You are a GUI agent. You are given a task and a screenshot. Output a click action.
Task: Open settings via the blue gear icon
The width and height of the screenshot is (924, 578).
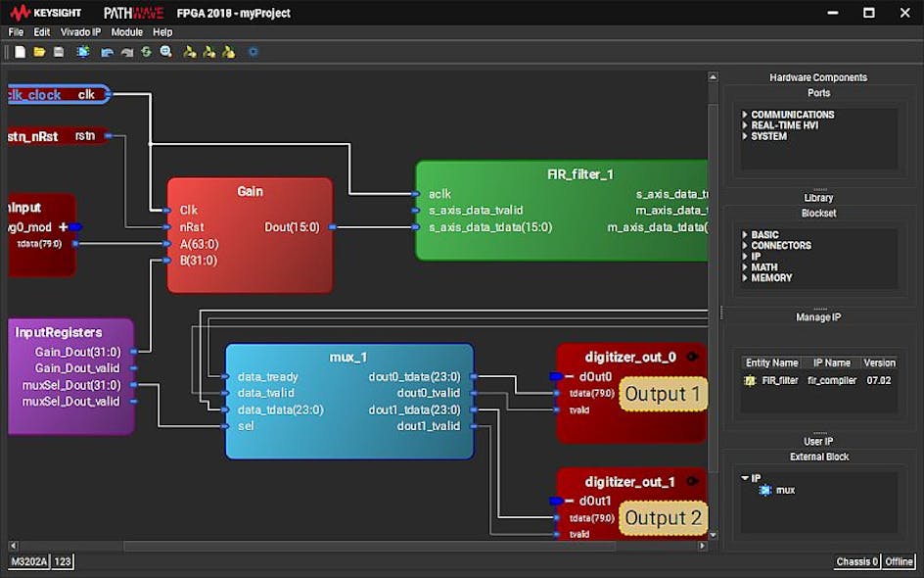tap(253, 51)
